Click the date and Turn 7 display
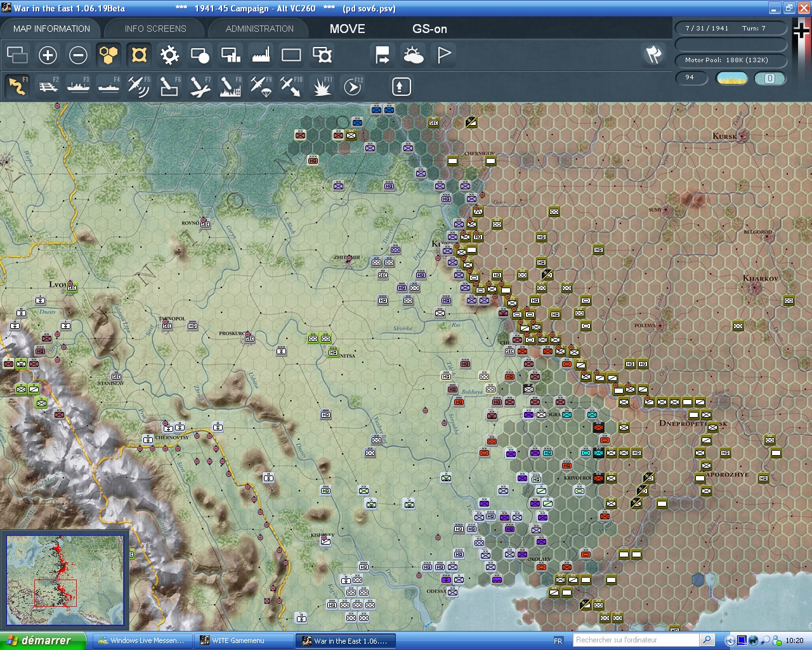Screen dimensions: 812x650 [x=731, y=29]
